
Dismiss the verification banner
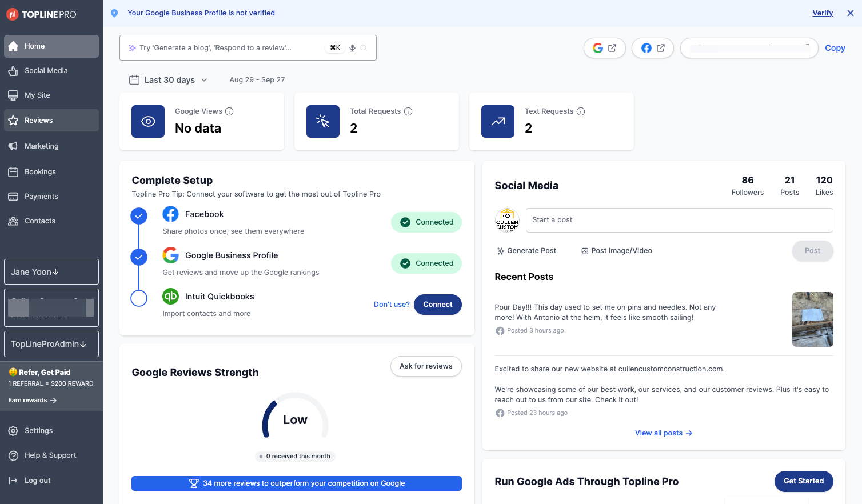[x=851, y=13]
